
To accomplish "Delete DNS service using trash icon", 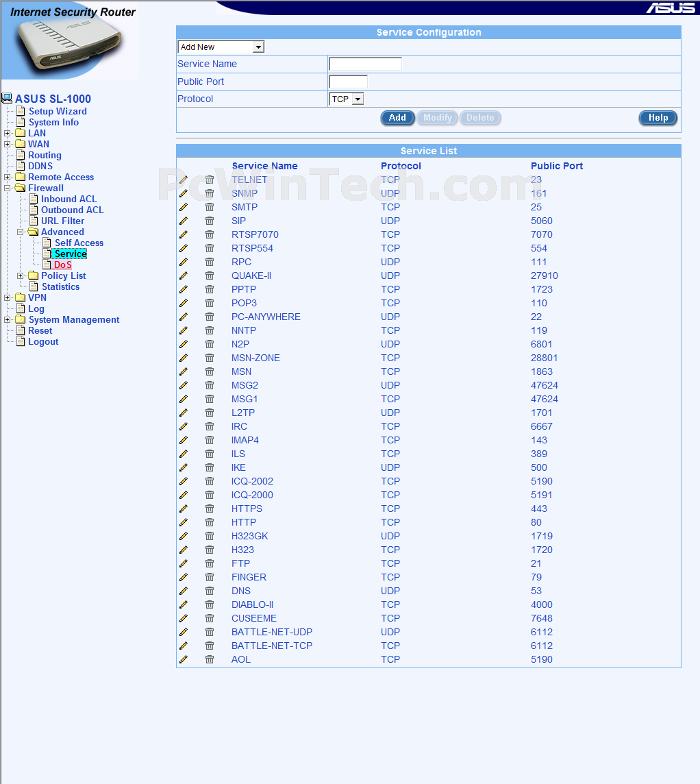I will coord(210,591).
